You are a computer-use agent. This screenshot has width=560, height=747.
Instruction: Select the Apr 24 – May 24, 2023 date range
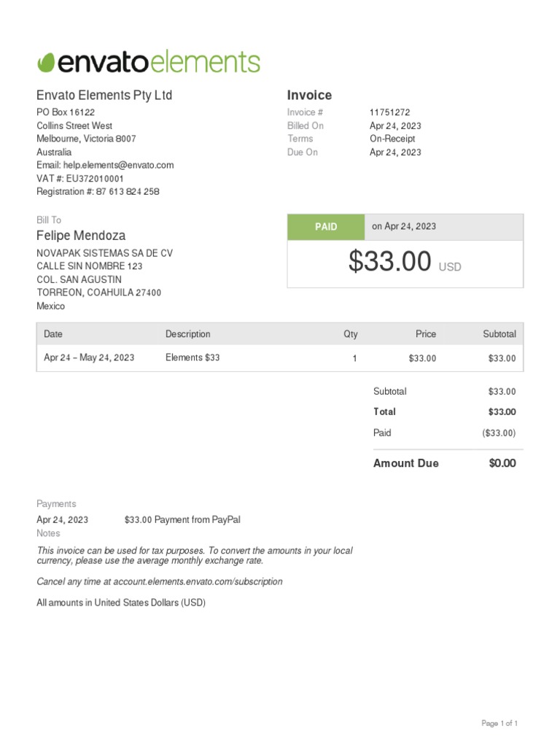tap(89, 358)
